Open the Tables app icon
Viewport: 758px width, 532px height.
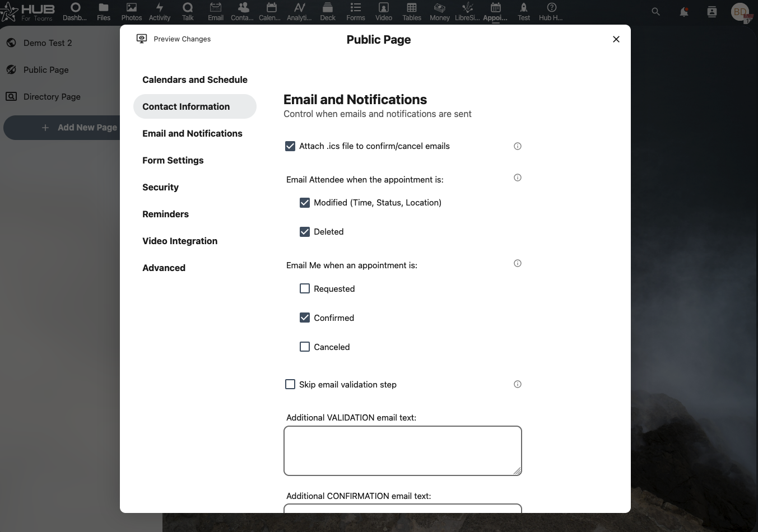412,11
